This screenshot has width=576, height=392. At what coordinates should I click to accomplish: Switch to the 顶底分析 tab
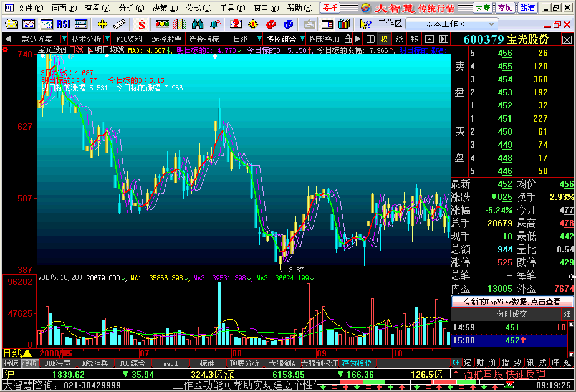pyautogui.click(x=244, y=363)
